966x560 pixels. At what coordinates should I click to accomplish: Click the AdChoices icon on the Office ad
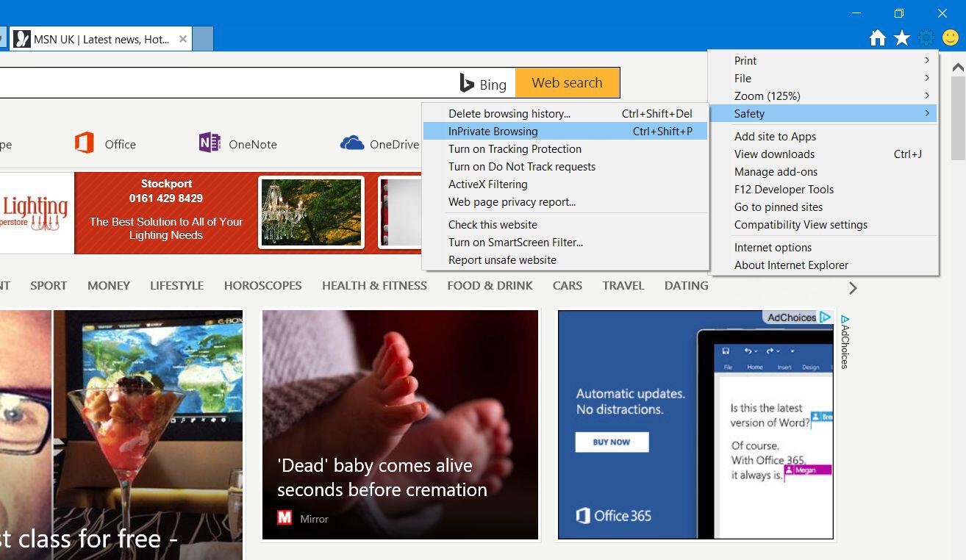pyautogui.click(x=825, y=317)
